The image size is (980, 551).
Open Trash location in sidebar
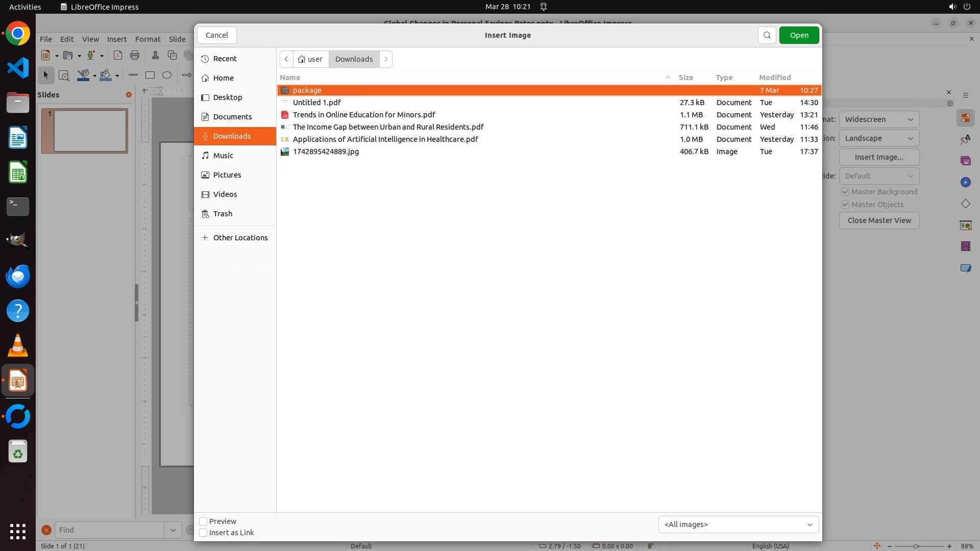click(223, 214)
